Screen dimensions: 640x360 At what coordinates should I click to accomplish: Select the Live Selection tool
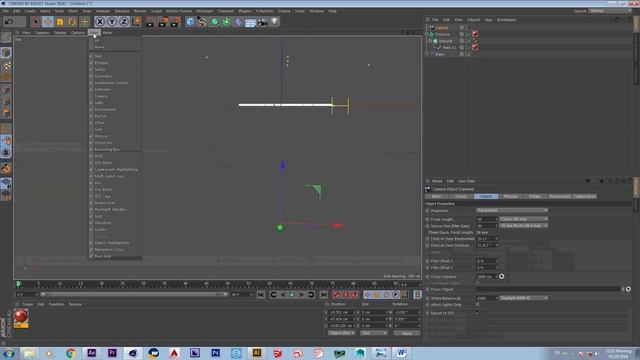click(x=36, y=22)
